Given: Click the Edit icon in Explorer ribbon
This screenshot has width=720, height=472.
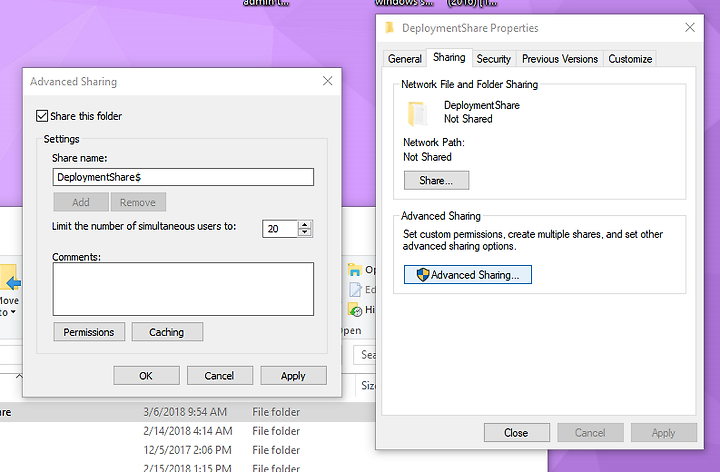Looking at the screenshot, I should pos(355,290).
